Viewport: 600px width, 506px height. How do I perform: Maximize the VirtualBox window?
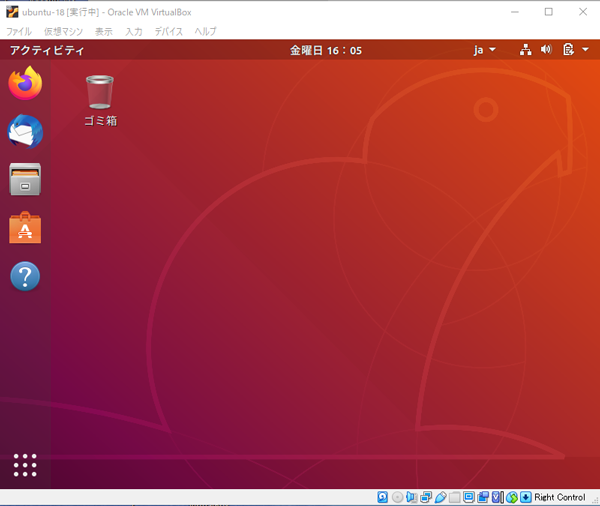click(x=548, y=12)
